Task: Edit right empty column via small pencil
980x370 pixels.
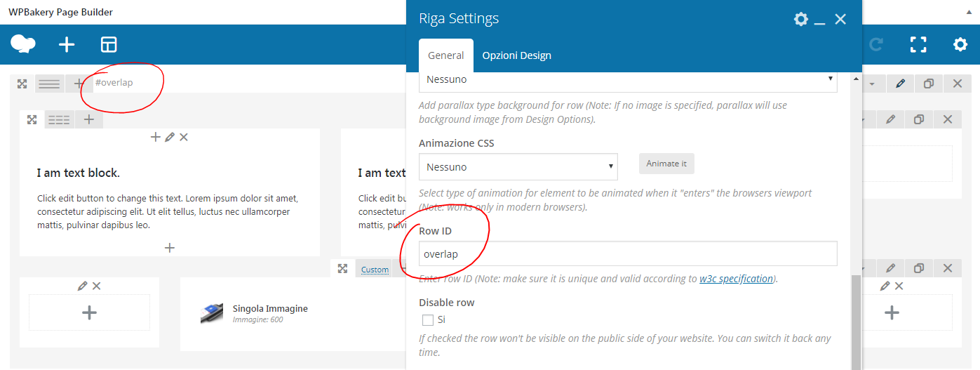Action: click(885, 286)
